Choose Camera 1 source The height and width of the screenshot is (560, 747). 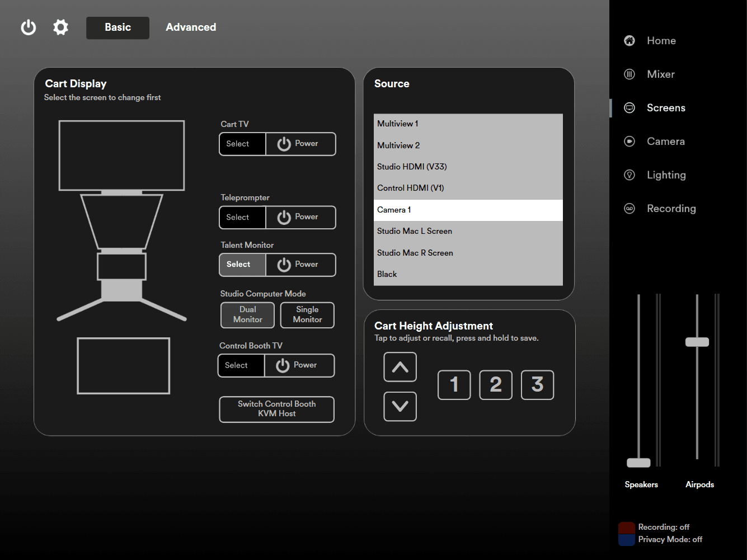pyautogui.click(x=468, y=210)
